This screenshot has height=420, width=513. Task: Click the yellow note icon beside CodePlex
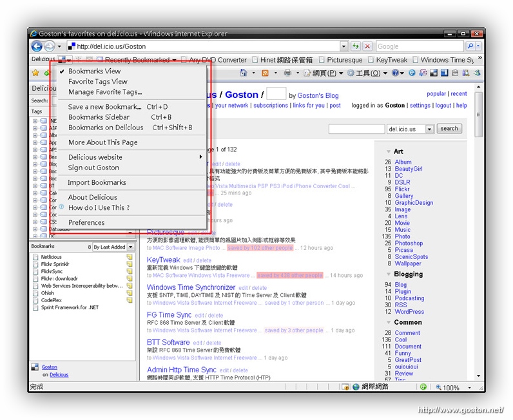tap(130, 300)
